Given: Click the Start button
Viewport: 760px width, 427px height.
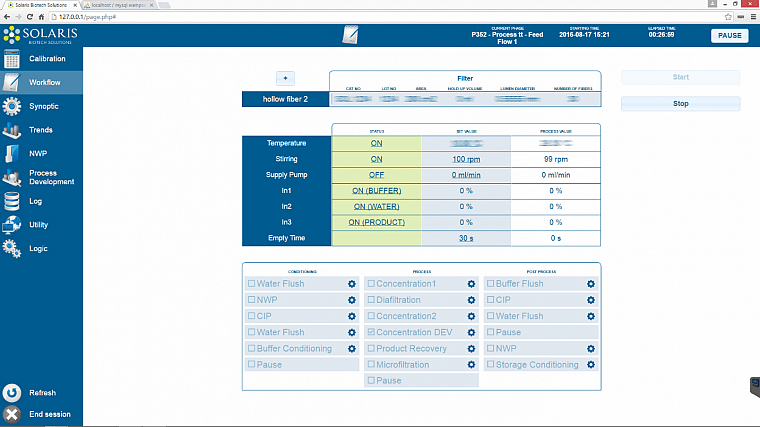Looking at the screenshot, I should 681,77.
